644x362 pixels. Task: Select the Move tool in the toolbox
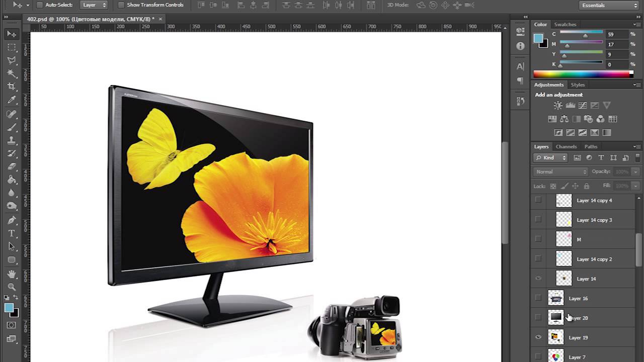(12, 34)
